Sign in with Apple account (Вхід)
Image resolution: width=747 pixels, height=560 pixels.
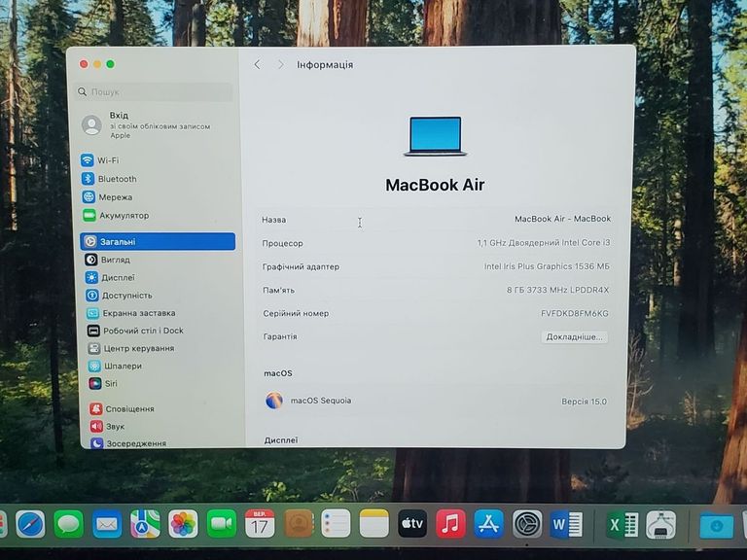coord(147,124)
